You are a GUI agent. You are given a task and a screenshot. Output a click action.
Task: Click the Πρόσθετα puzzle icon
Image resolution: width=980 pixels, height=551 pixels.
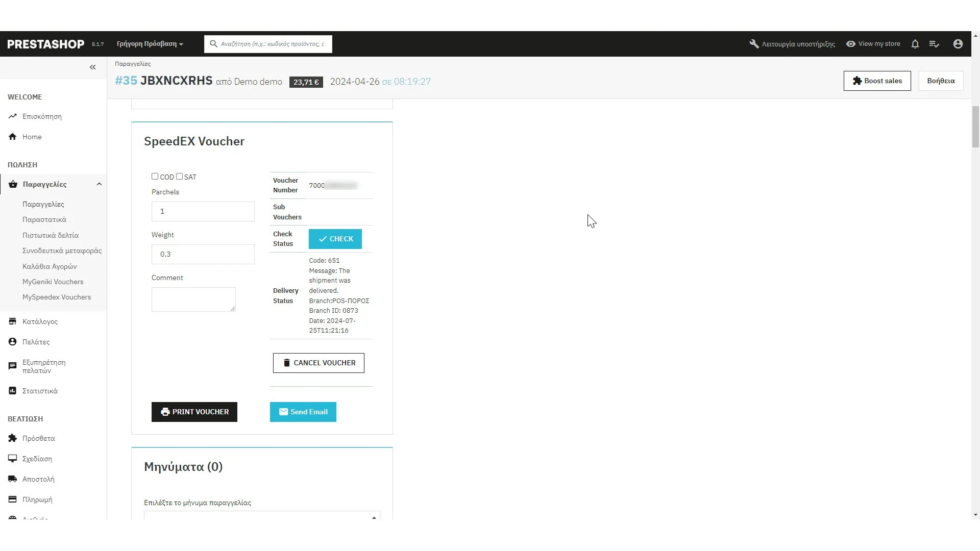(x=13, y=438)
